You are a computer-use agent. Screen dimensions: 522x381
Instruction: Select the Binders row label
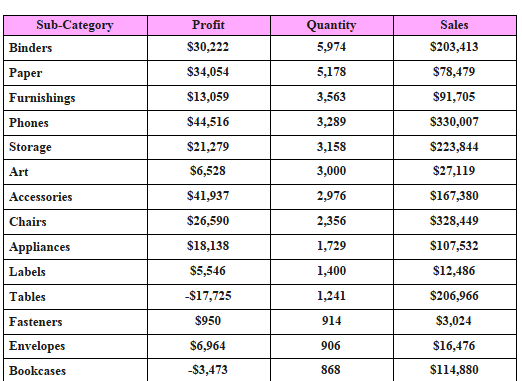point(30,48)
